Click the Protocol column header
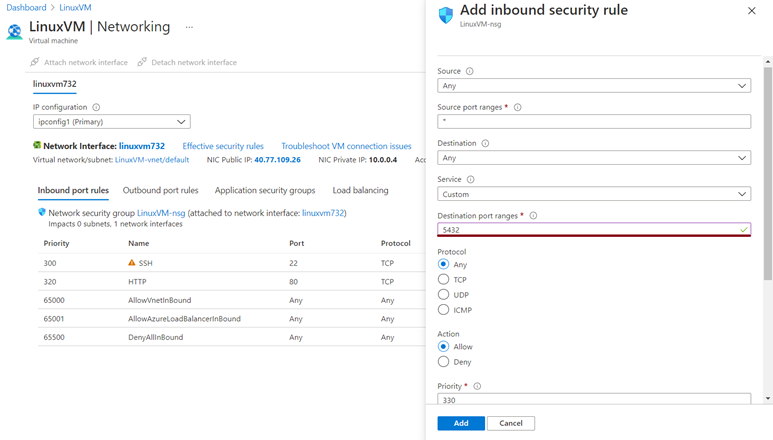Image resolution: width=773 pixels, height=440 pixels. pyautogui.click(x=395, y=243)
